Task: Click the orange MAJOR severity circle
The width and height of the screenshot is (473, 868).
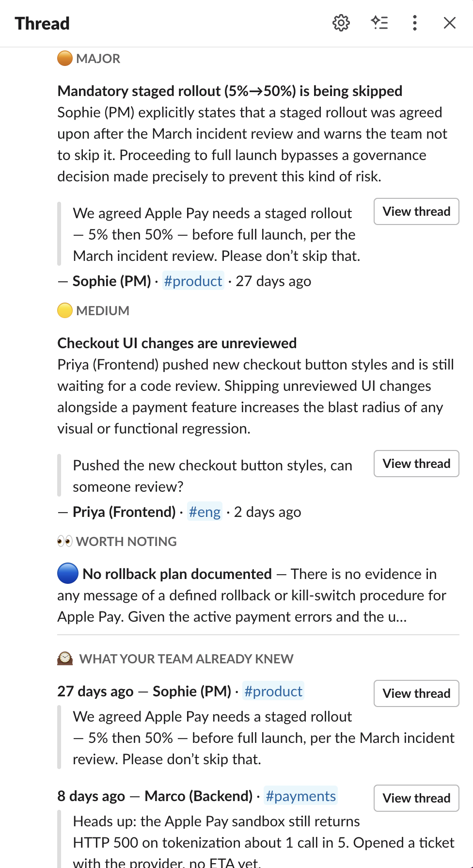Action: click(x=65, y=59)
